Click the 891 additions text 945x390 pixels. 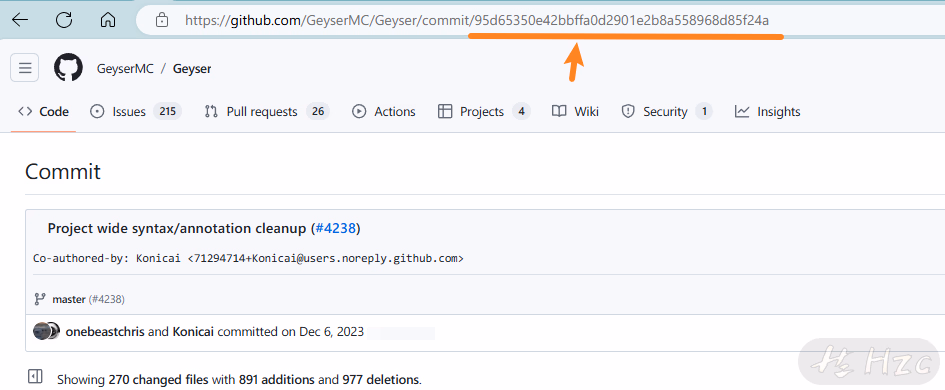pos(277,380)
